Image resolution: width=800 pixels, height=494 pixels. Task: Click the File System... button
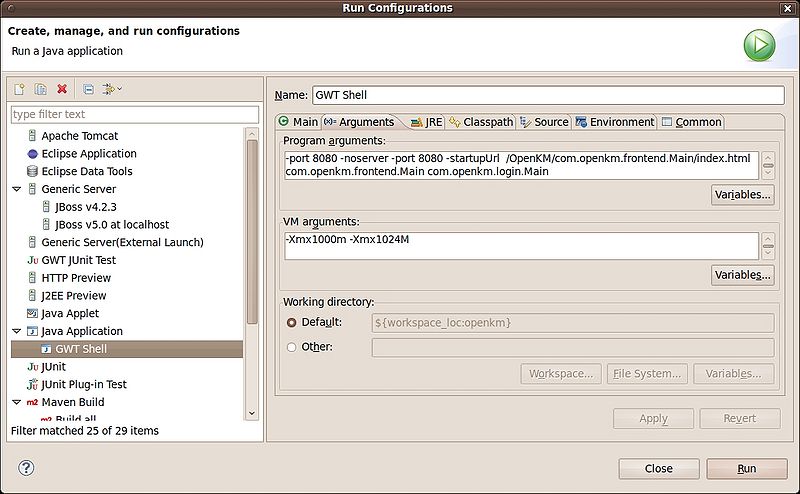pos(647,374)
